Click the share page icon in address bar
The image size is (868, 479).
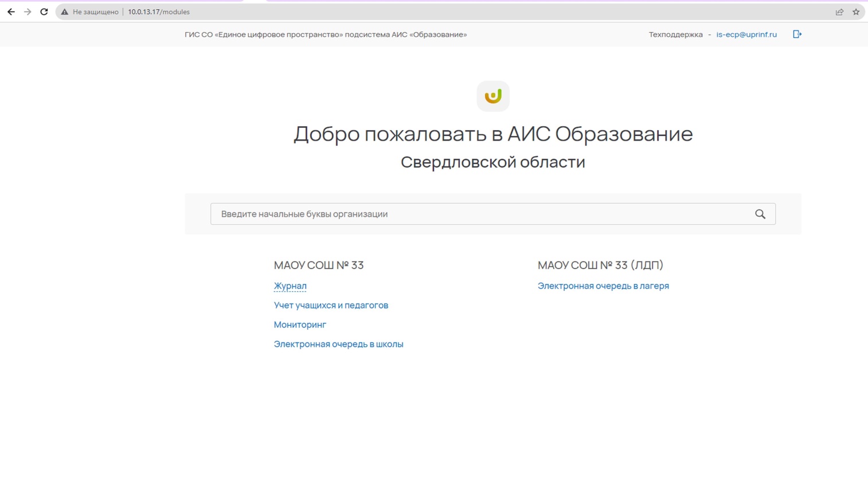coord(839,11)
